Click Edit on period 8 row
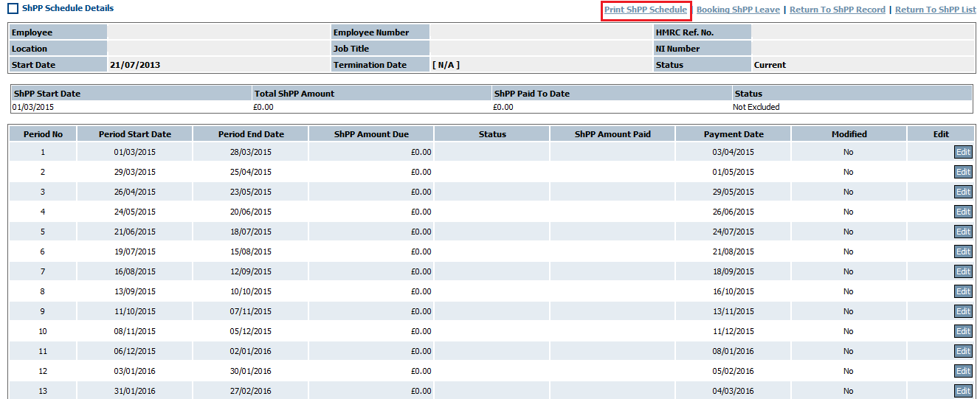The image size is (980, 399). click(963, 291)
